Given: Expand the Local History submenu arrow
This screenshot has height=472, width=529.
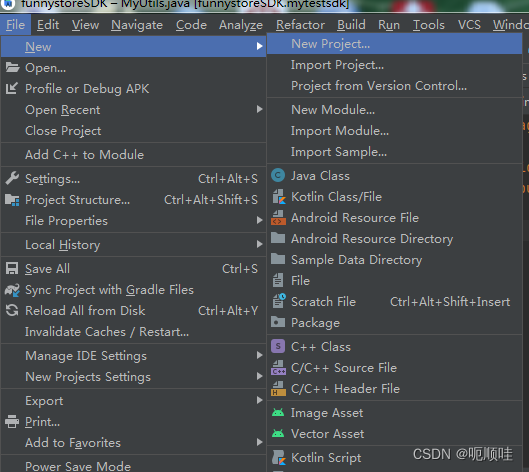Looking at the screenshot, I should [x=259, y=244].
